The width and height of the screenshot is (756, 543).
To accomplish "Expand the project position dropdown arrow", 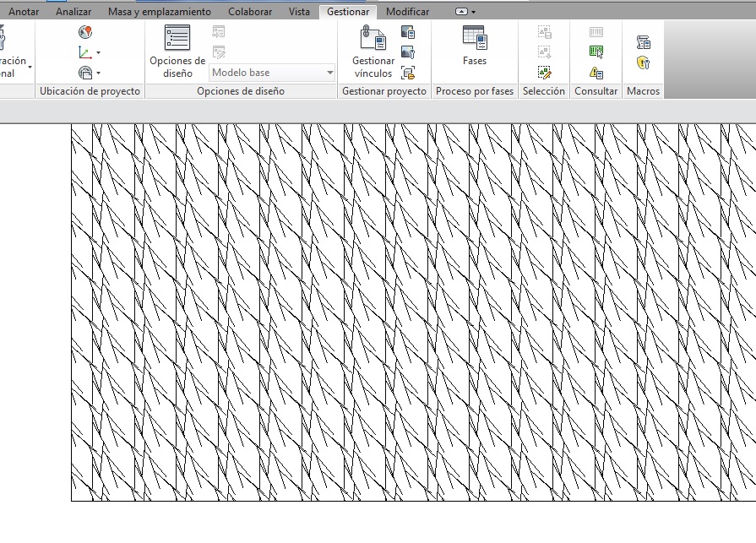I will [x=98, y=73].
